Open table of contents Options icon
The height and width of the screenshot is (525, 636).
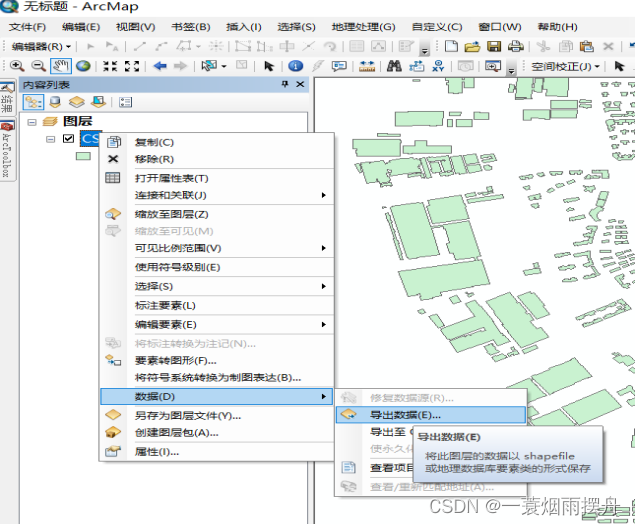click(125, 102)
